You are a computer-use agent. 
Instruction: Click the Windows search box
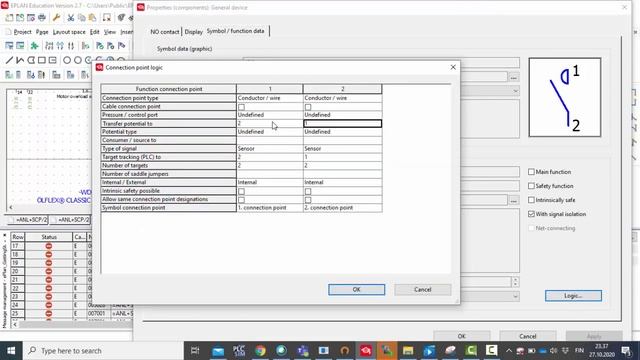(x=103, y=351)
